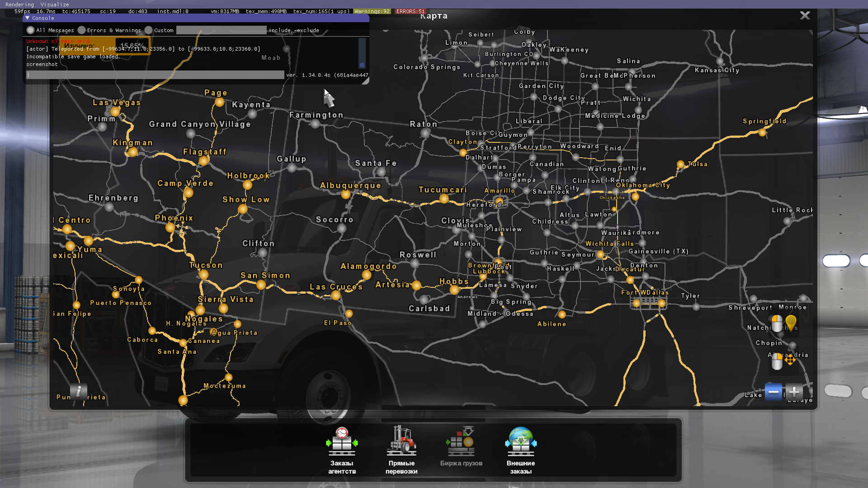Select the Kingman city marker
Image resolution: width=868 pixels, height=488 pixels.
click(133, 152)
